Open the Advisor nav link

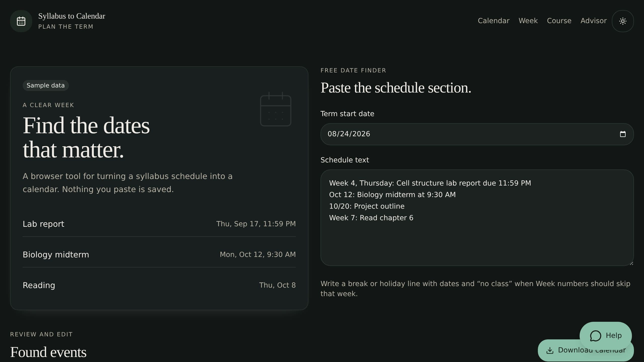click(593, 21)
